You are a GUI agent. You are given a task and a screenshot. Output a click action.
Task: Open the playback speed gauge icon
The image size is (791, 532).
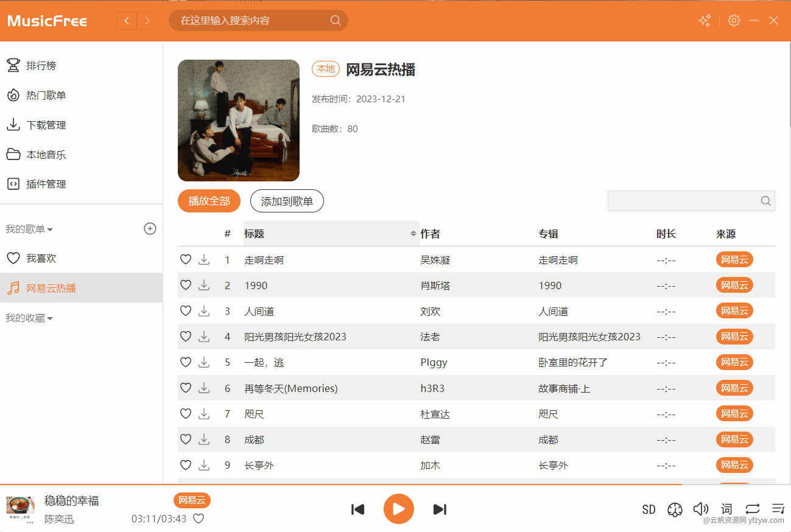pyautogui.click(x=675, y=509)
